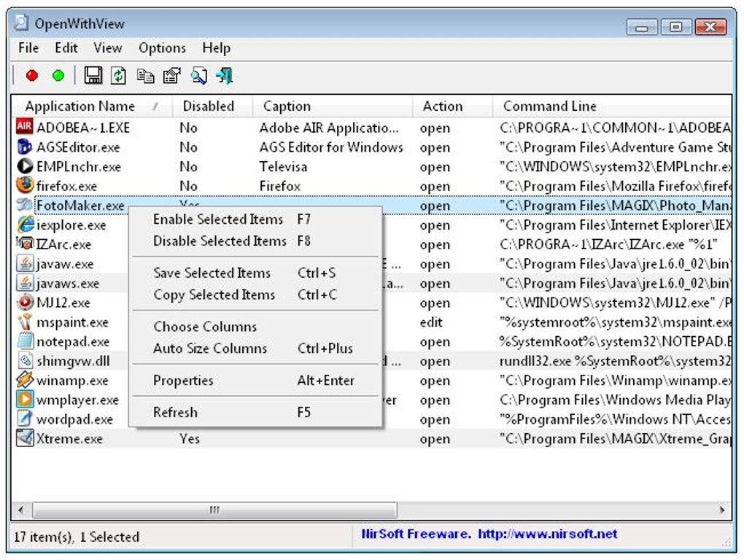
Task: Open the http://www.nirsoft.net link
Action: click(x=548, y=534)
